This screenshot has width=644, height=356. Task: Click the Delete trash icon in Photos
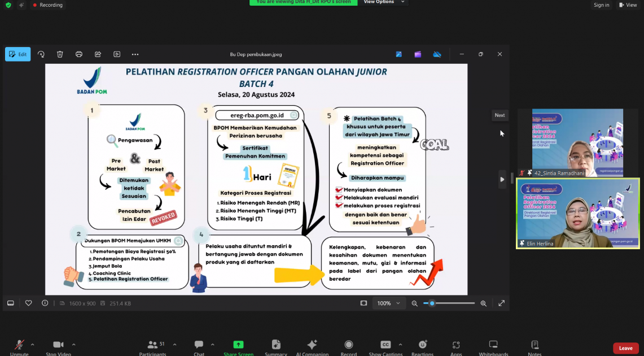60,54
